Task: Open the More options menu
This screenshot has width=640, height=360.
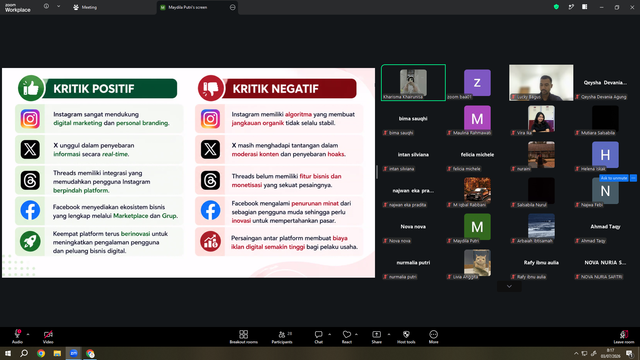Action: (x=433, y=337)
